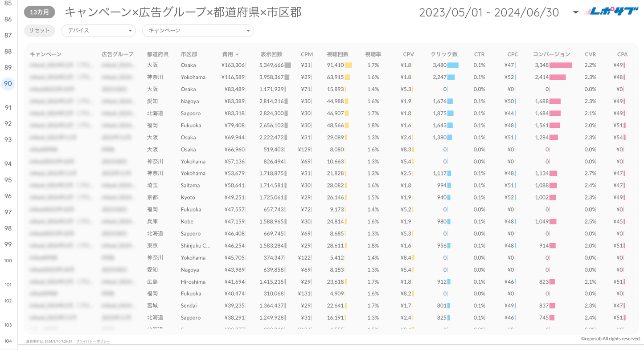Go to page 89 in sidebar
Screen dimensions: 644x350
pyautogui.click(x=8, y=67)
